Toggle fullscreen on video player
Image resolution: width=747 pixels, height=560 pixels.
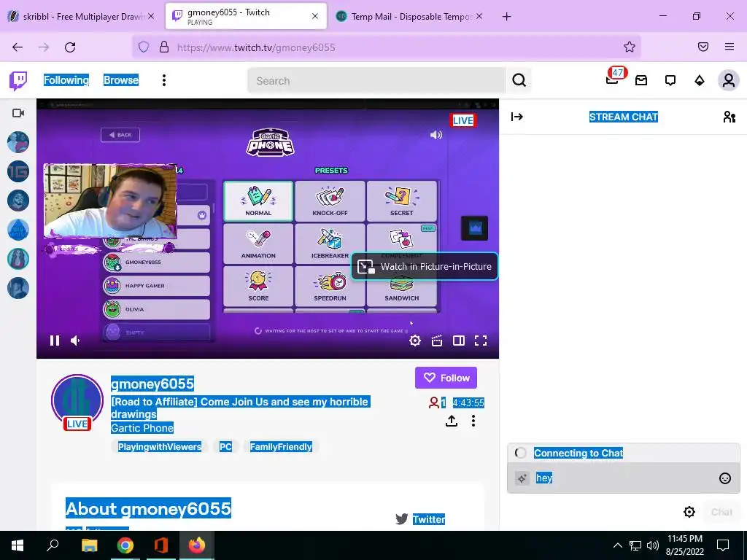(481, 341)
